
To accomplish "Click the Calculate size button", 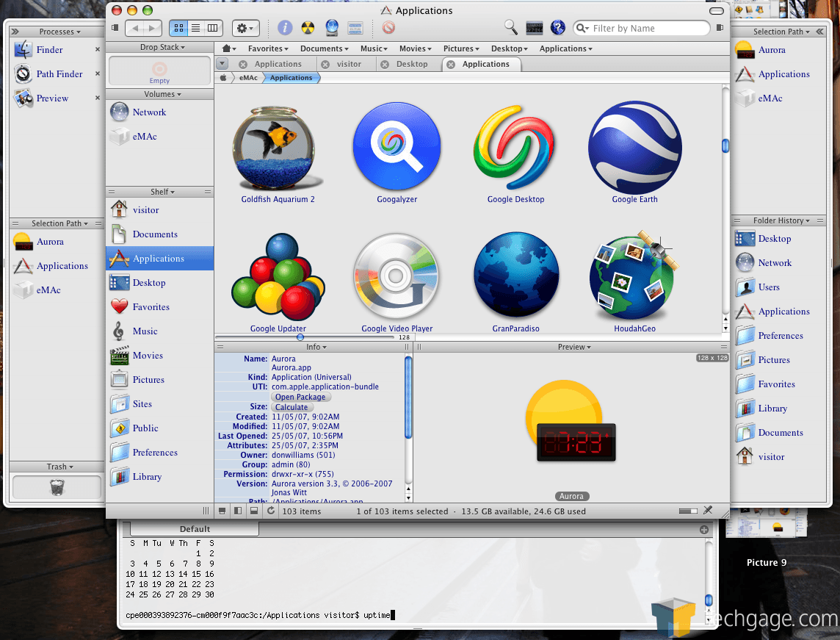I will (292, 407).
